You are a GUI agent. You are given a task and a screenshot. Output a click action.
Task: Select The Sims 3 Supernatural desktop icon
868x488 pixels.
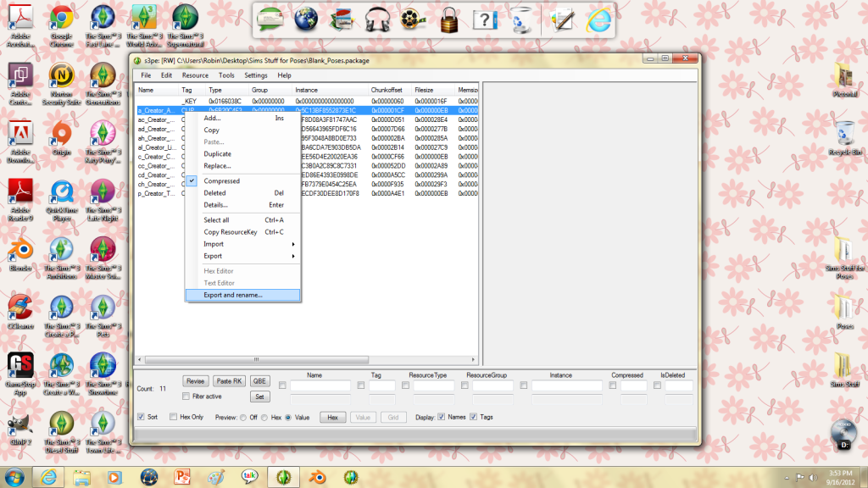click(186, 26)
